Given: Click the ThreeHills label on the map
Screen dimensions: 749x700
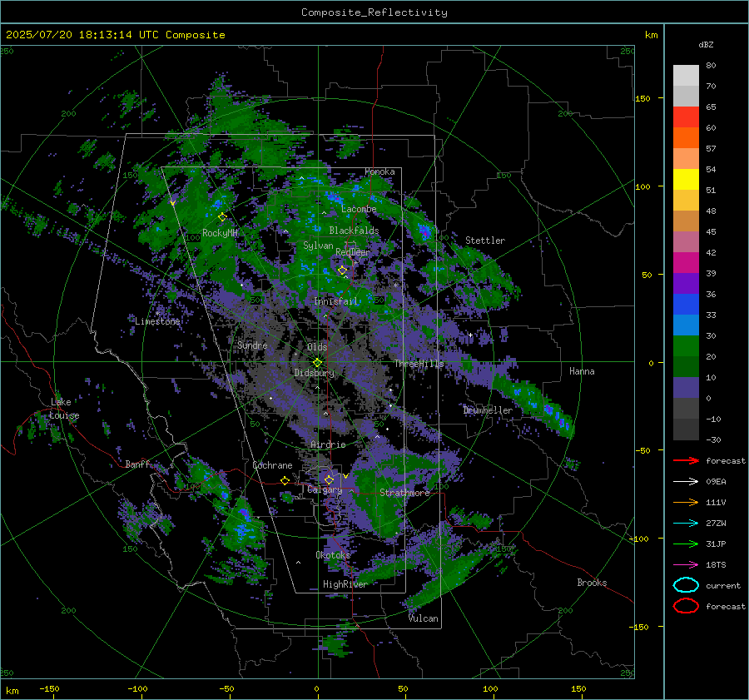Looking at the screenshot, I should [x=419, y=364].
